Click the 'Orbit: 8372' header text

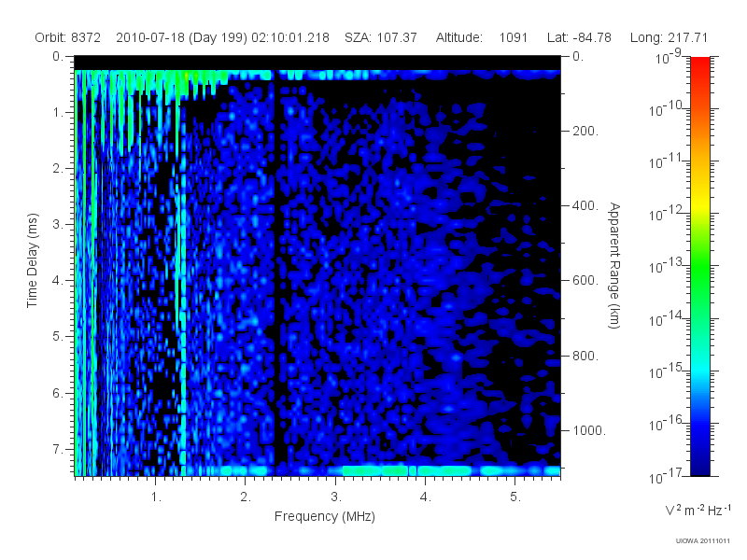click(x=67, y=37)
